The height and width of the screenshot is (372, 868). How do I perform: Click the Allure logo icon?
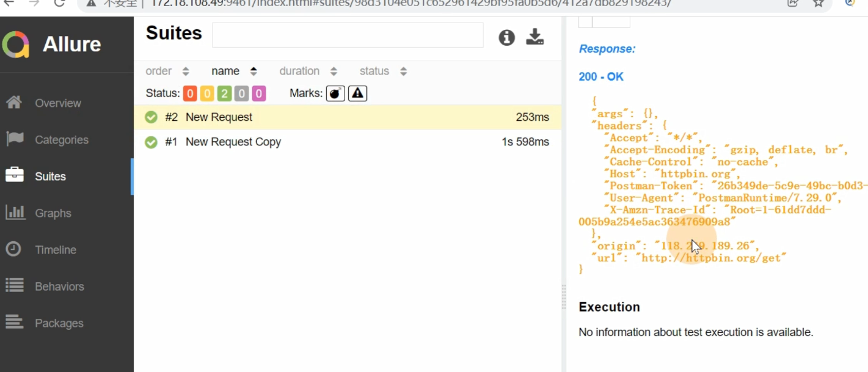16,45
